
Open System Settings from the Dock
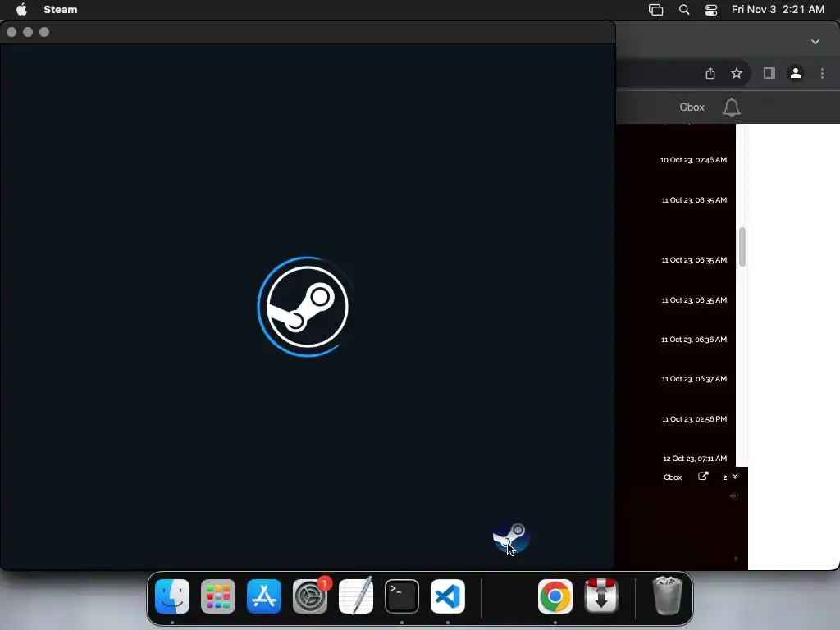click(x=310, y=596)
